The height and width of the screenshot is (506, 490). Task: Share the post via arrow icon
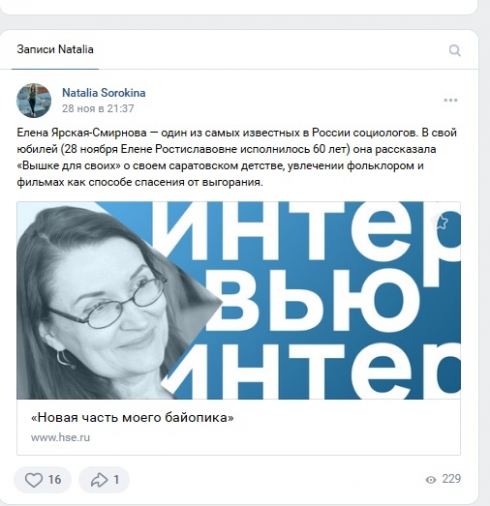click(99, 480)
